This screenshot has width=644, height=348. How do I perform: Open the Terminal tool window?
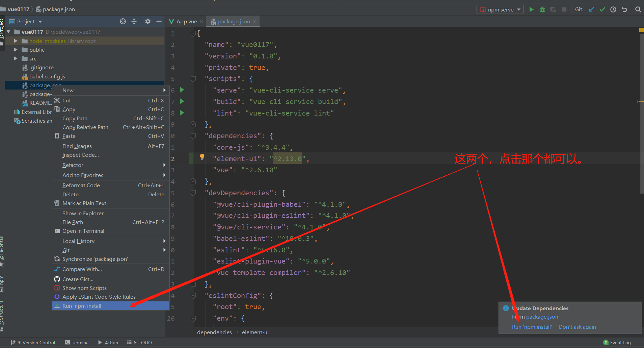77,343
